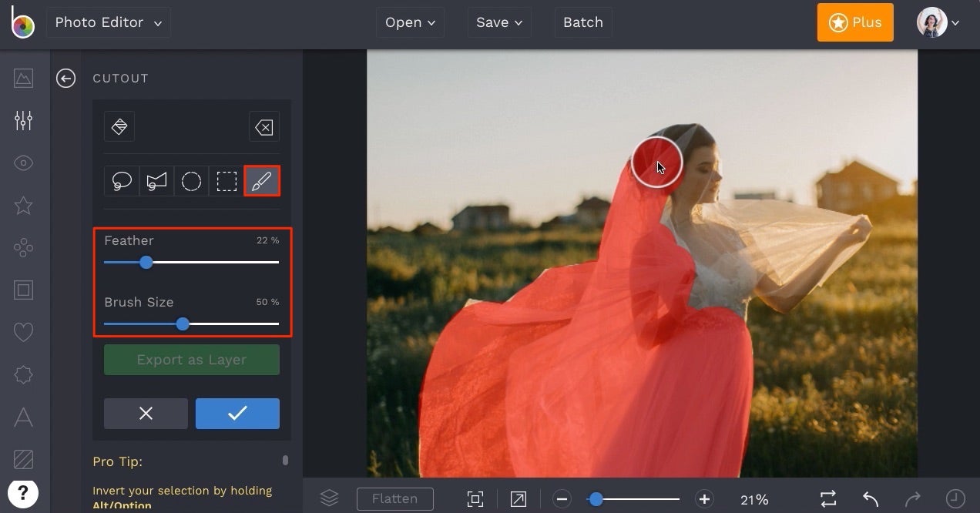Open the user profile avatar menu

938,22
